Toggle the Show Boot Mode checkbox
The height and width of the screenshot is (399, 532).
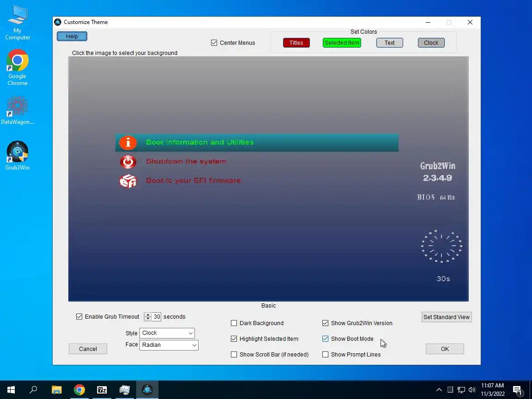pyautogui.click(x=326, y=339)
